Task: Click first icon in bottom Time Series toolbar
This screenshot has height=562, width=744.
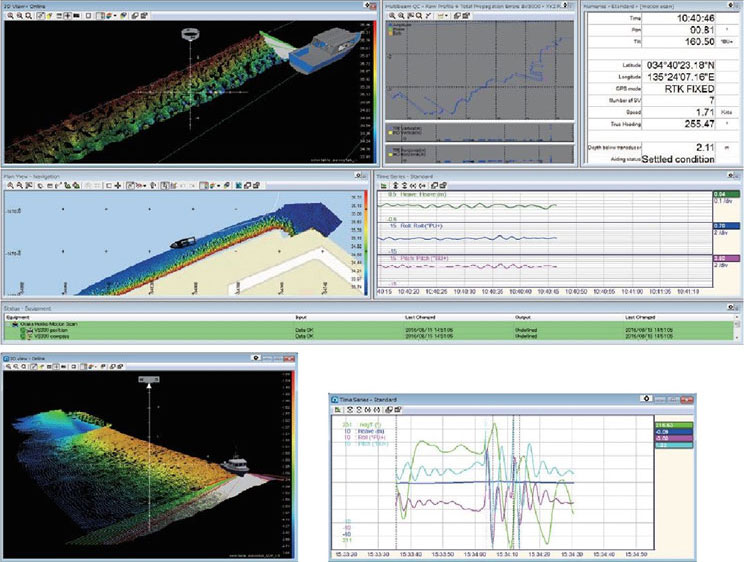Action: 336,409
